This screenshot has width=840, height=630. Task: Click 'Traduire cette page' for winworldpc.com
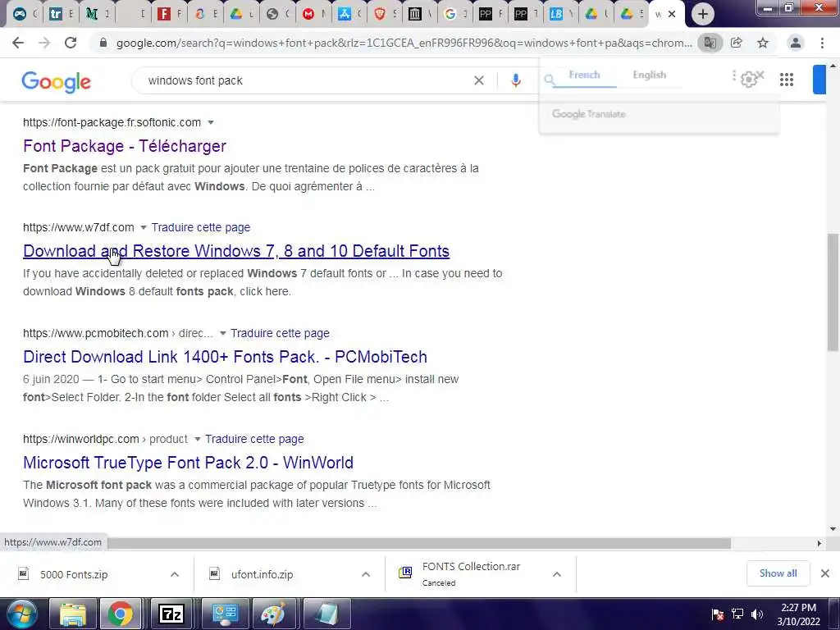(x=254, y=440)
